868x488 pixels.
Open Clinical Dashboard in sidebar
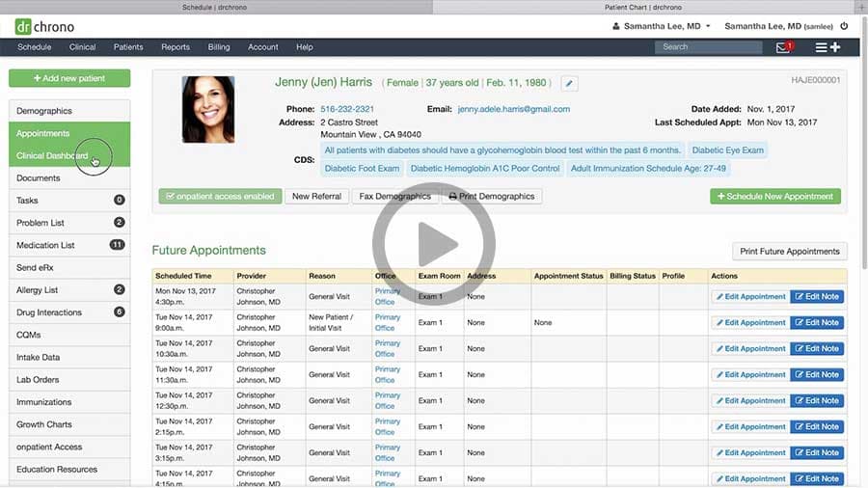click(69, 155)
